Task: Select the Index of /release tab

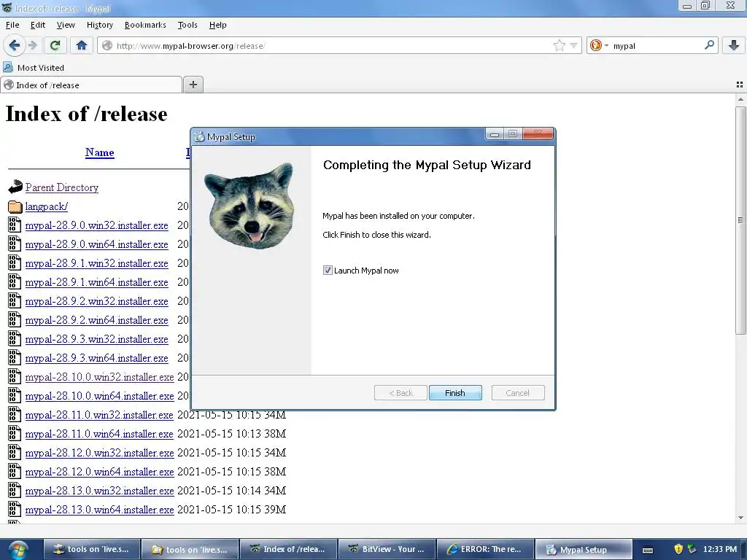Action: [x=91, y=85]
